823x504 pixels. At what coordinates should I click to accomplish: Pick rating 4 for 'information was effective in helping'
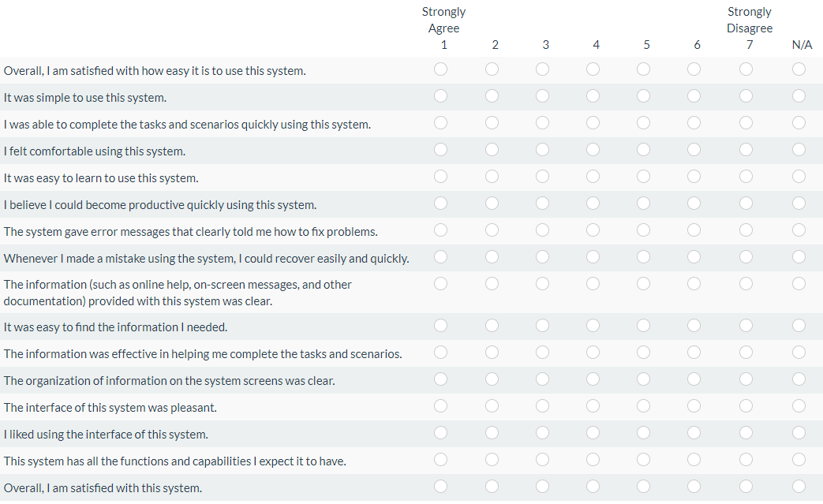593,353
